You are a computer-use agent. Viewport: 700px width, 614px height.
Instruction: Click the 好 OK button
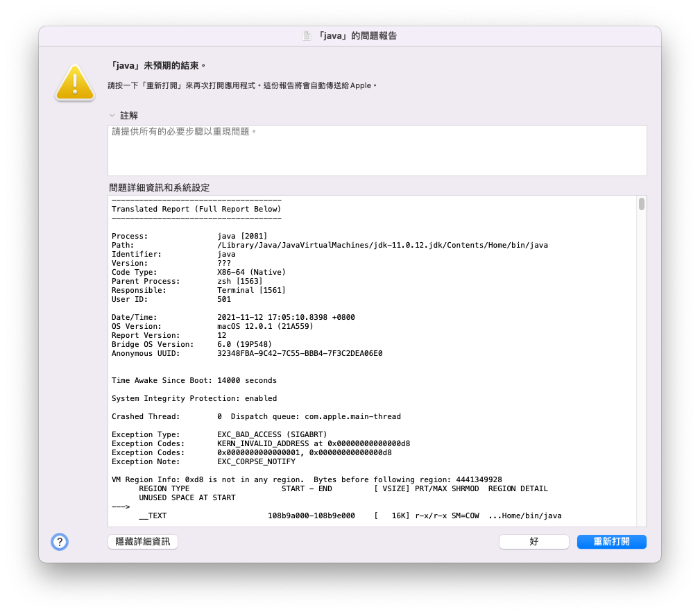pos(534,542)
